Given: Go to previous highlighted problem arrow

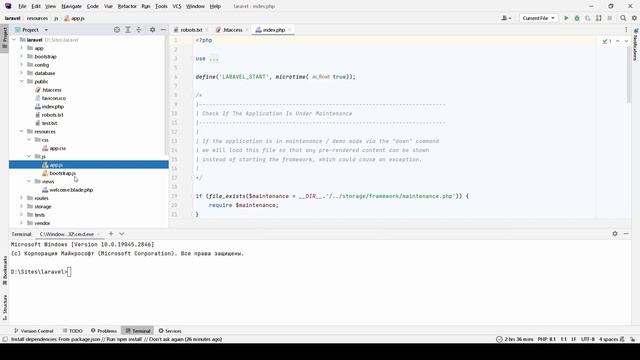Looking at the screenshot, I should [618, 41].
